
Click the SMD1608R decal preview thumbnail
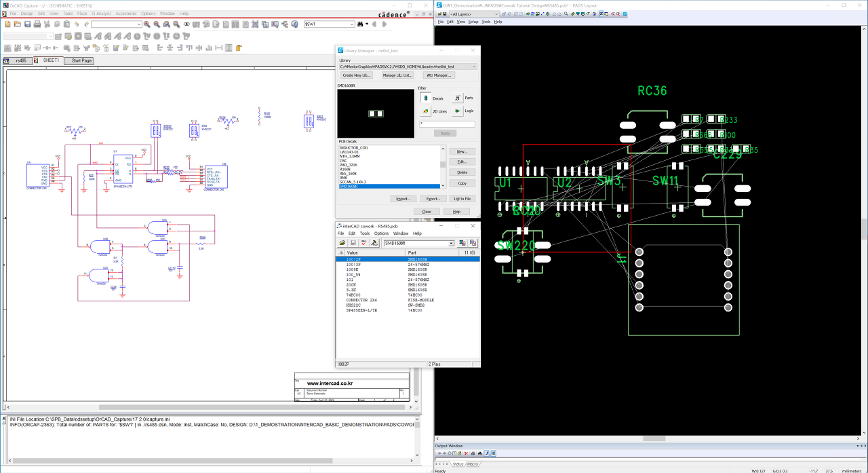(x=376, y=114)
